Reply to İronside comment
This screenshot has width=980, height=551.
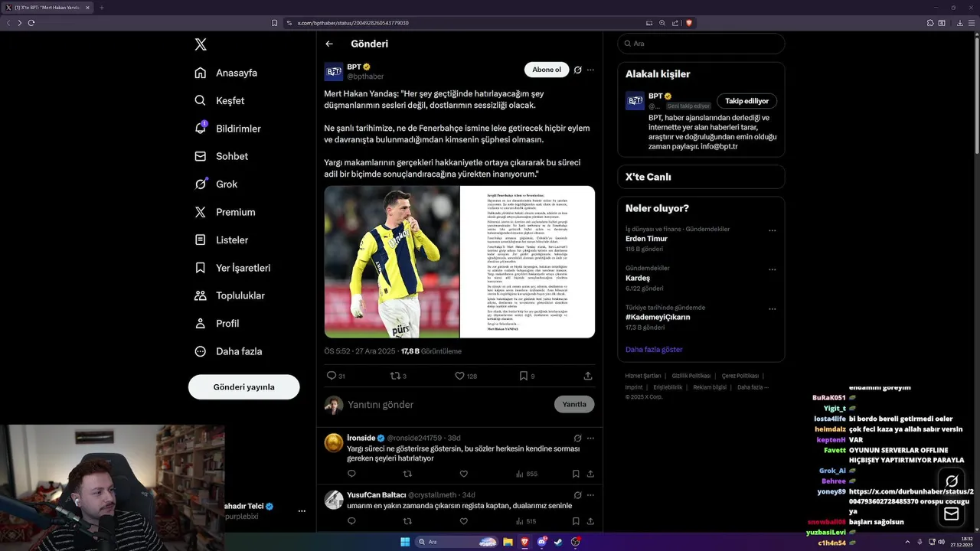(351, 474)
